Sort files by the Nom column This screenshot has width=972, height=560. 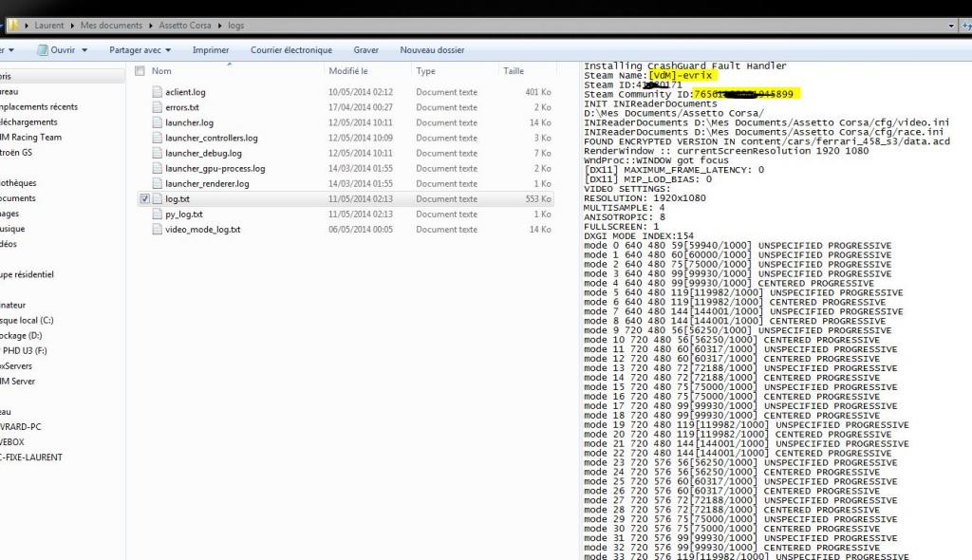coord(161,70)
